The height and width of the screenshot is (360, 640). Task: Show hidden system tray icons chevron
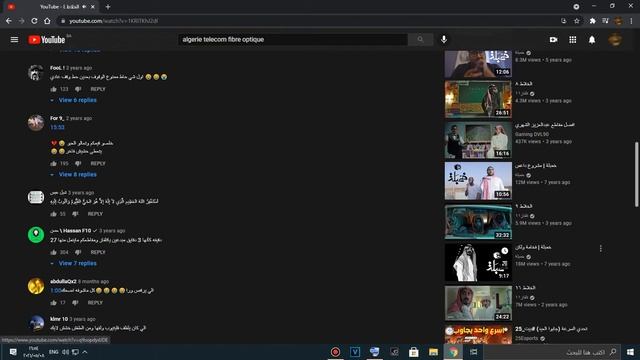click(85, 352)
